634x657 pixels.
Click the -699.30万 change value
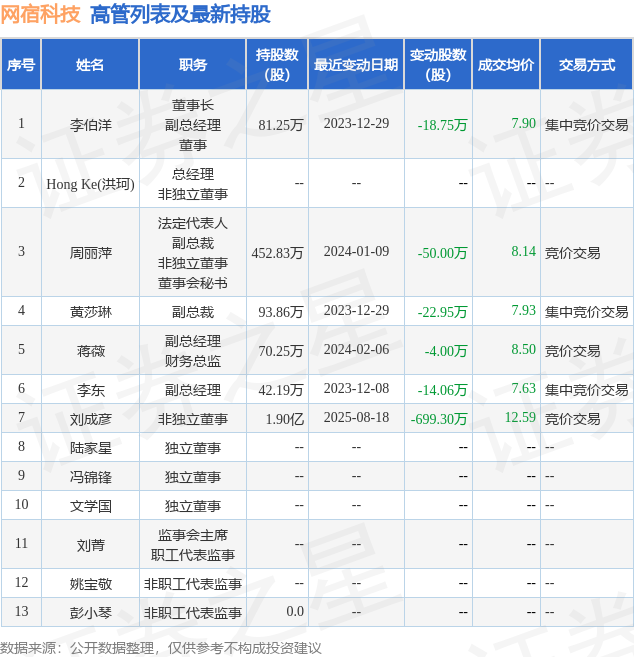(x=439, y=419)
